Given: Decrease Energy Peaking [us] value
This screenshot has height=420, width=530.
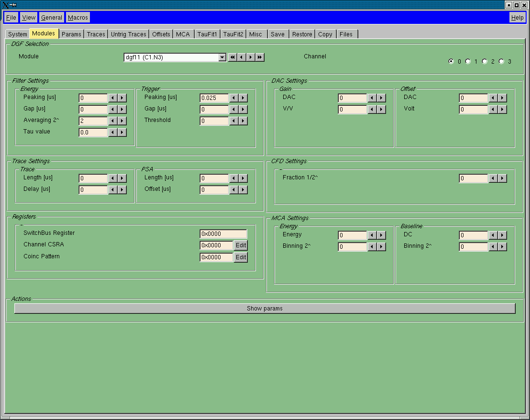Looking at the screenshot, I should [113, 98].
